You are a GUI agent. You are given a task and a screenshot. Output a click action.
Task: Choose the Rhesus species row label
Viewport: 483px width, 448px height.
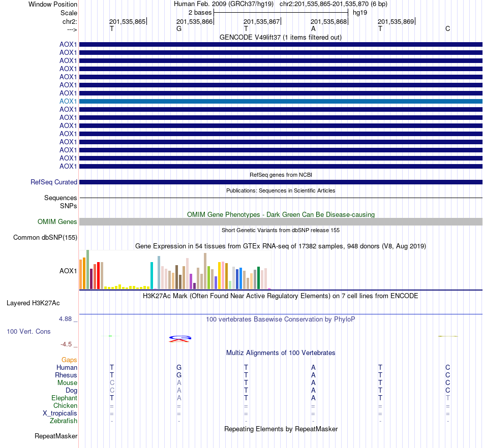(66, 375)
